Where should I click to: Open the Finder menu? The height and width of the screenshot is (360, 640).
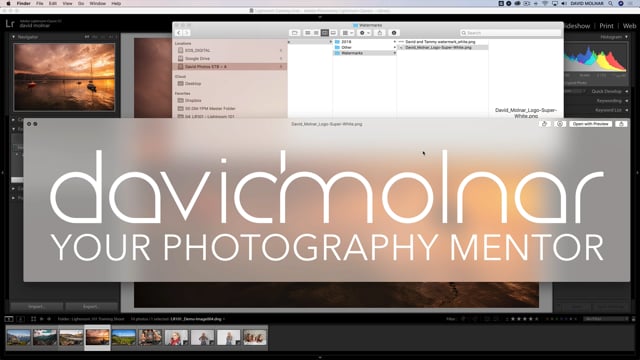coord(23,3)
